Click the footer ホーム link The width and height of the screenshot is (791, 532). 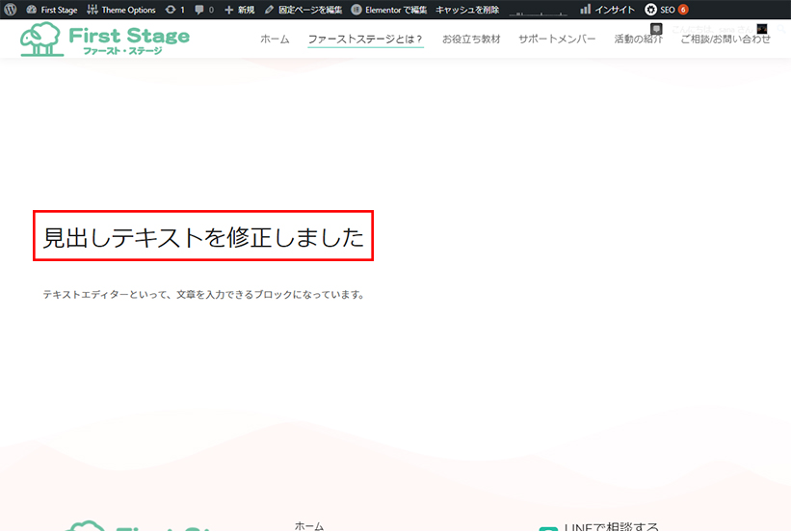[x=309, y=526]
